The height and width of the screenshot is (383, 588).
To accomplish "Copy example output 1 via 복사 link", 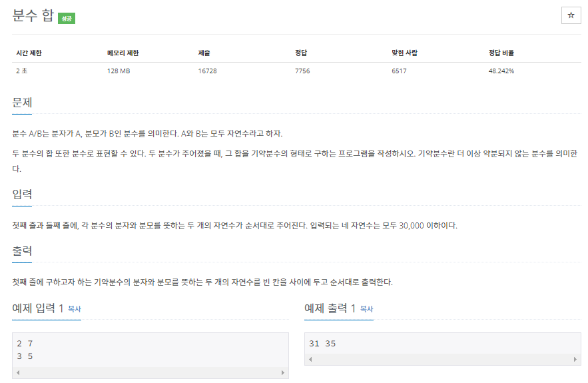I will pyautogui.click(x=366, y=309).
